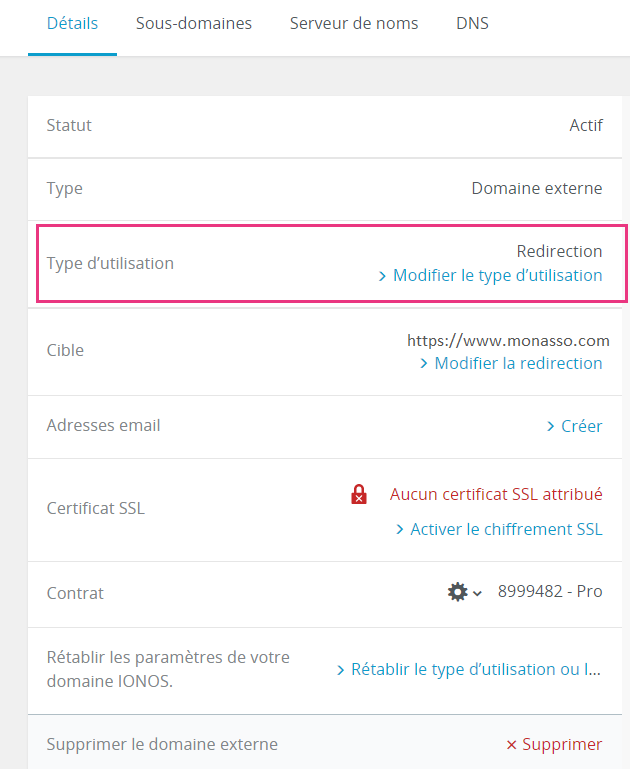This screenshot has height=769, width=635.
Task: Click chevron icon before Rétablir le type d'utilisation
Action: click(340, 670)
